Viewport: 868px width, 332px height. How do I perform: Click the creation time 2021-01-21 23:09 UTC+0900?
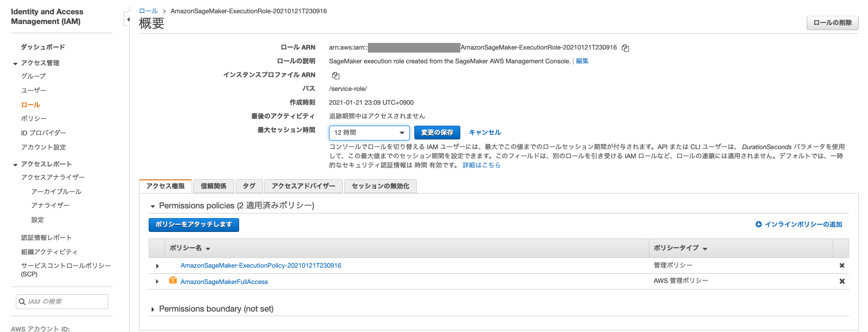click(x=371, y=103)
